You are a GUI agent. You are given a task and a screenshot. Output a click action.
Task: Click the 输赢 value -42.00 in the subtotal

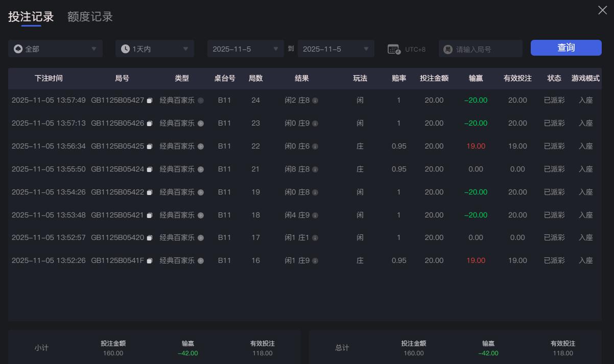188,353
